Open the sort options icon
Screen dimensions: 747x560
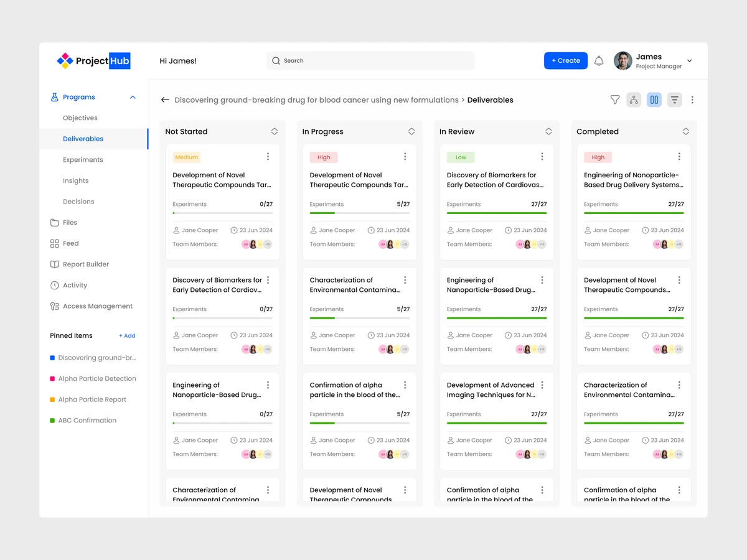(x=674, y=100)
